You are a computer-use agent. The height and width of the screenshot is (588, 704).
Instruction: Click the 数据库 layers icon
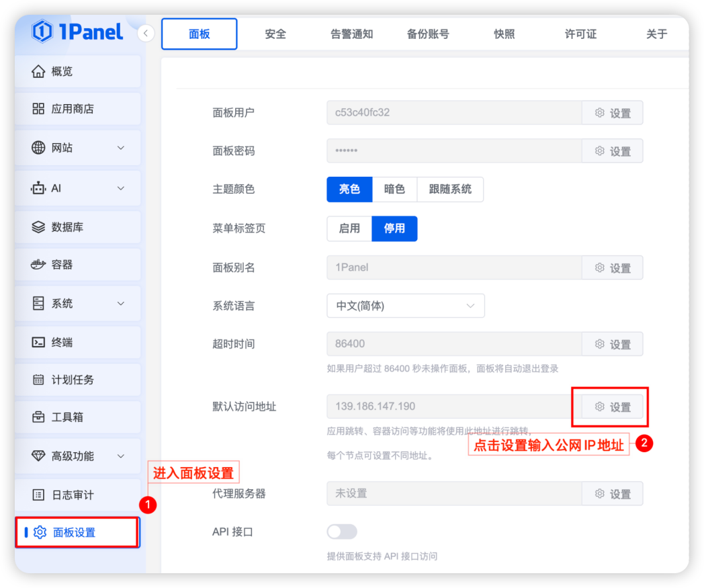pyautogui.click(x=38, y=227)
